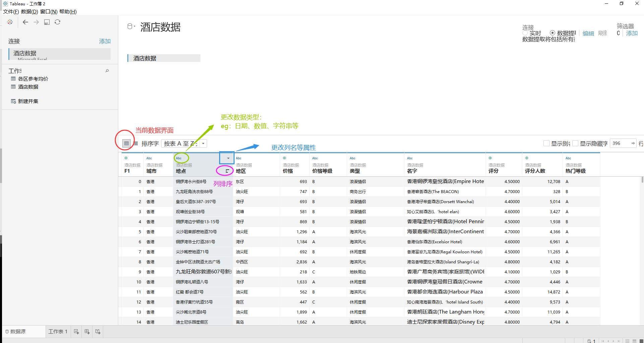Refresh the data source with the circular arrow
The image size is (644, 343).
(58, 22)
